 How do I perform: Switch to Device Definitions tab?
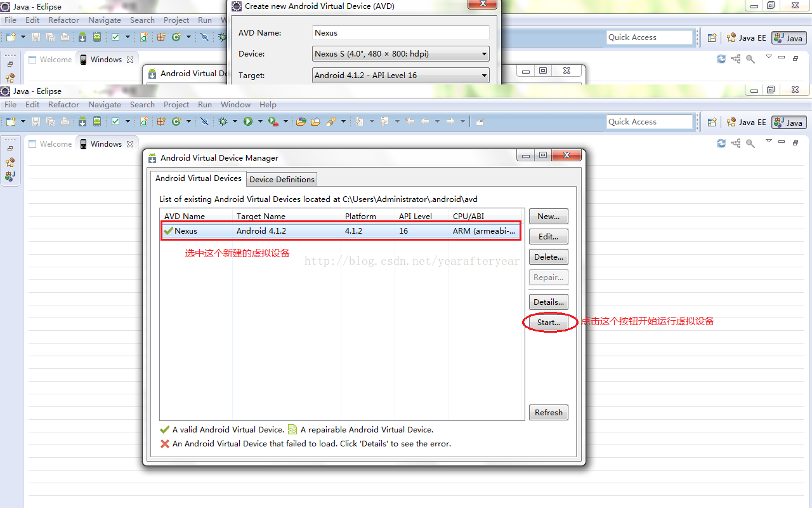point(282,179)
